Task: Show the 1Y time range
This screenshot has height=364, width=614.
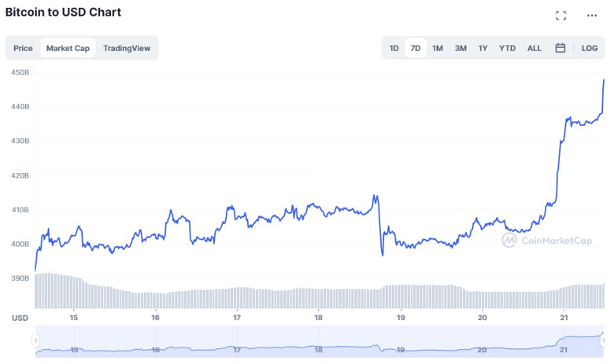Action: 483,48
